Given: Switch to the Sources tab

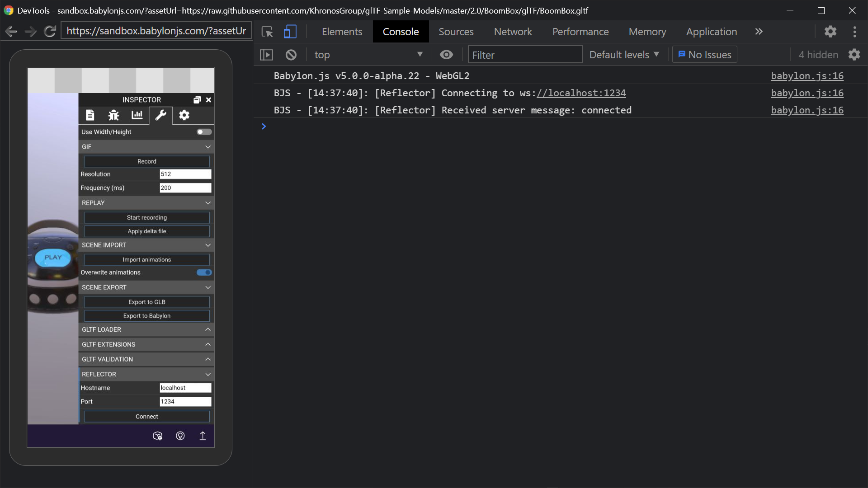Looking at the screenshot, I should click(456, 32).
